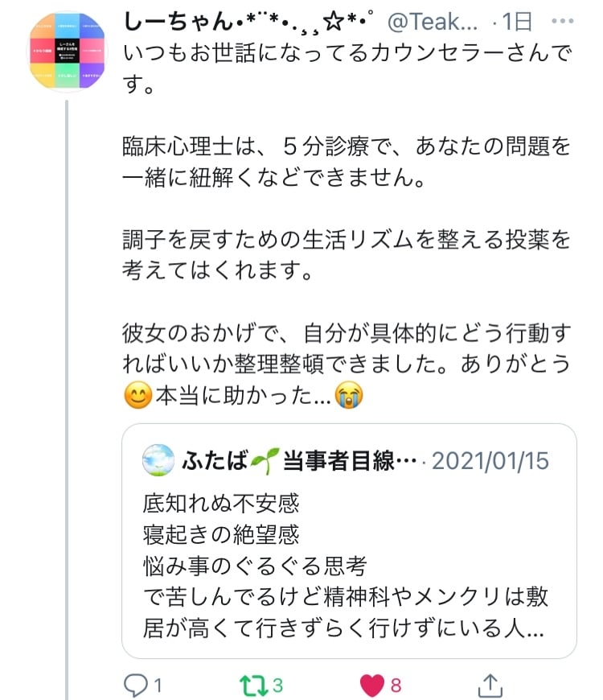Click the smiling emoji after ありがとう
This screenshot has width=603, height=700.
tap(139, 393)
